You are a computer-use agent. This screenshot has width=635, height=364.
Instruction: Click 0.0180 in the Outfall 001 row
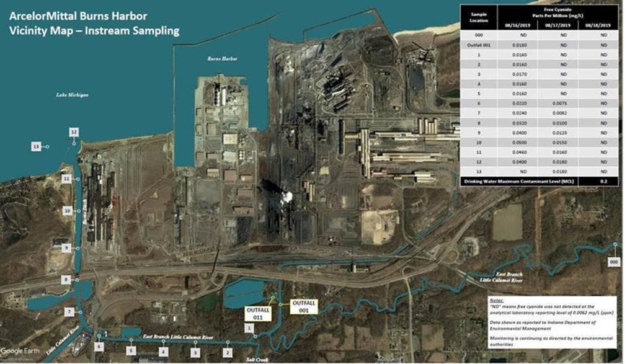pyautogui.click(x=519, y=45)
